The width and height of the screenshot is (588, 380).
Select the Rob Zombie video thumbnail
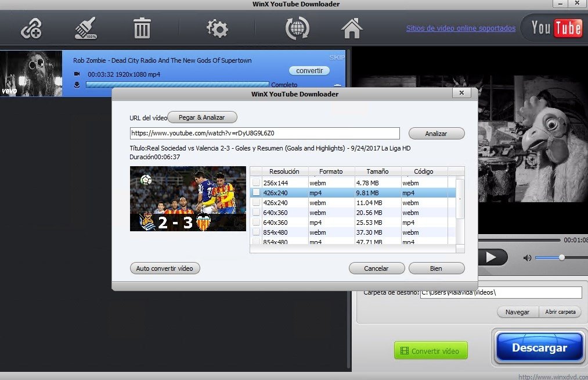pos(31,74)
